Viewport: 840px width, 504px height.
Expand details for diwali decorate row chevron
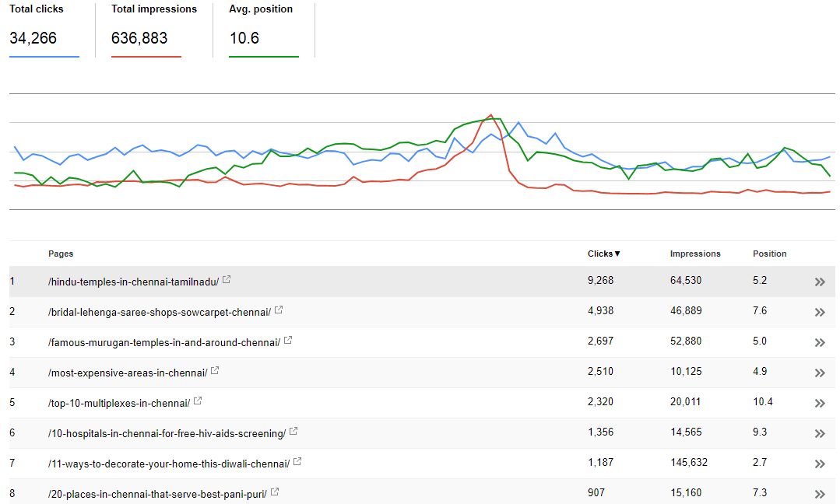820,464
